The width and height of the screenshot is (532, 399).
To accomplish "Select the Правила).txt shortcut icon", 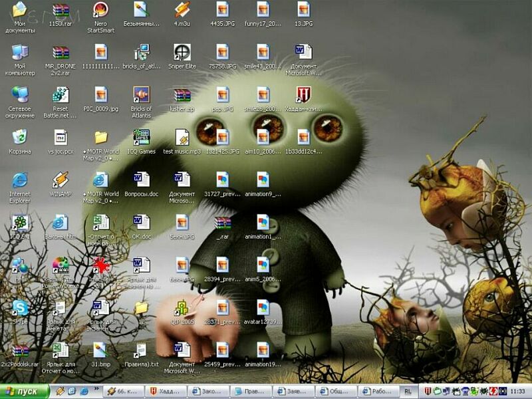I will click(141, 351).
